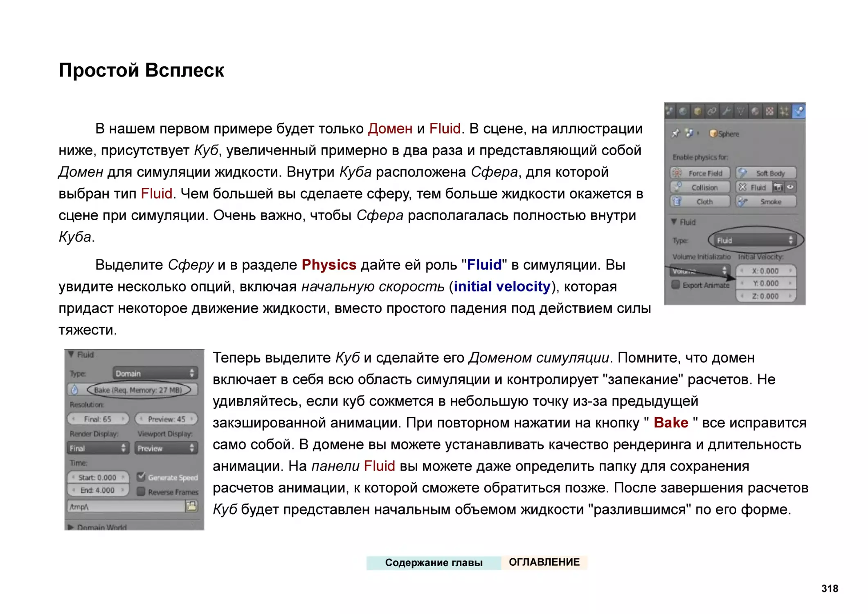The image size is (868, 614).
Task: Open the Render Display dropdown showing Final
Action: tap(98, 448)
